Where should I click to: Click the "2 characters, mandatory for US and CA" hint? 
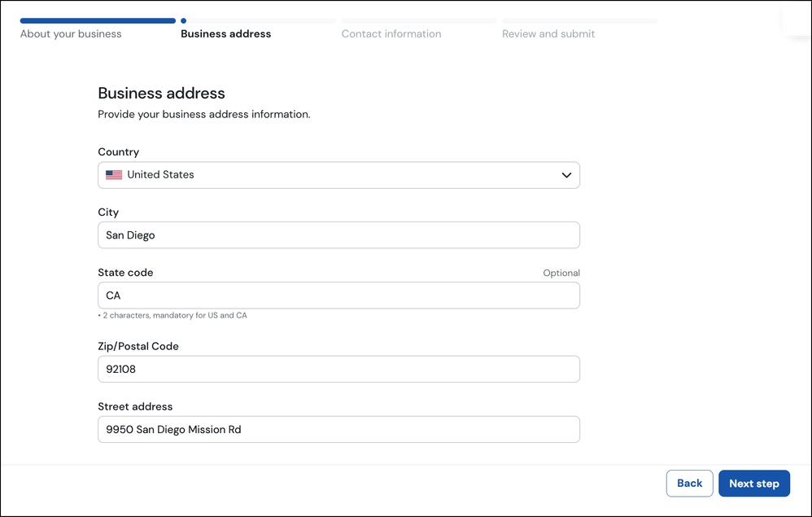click(x=172, y=315)
